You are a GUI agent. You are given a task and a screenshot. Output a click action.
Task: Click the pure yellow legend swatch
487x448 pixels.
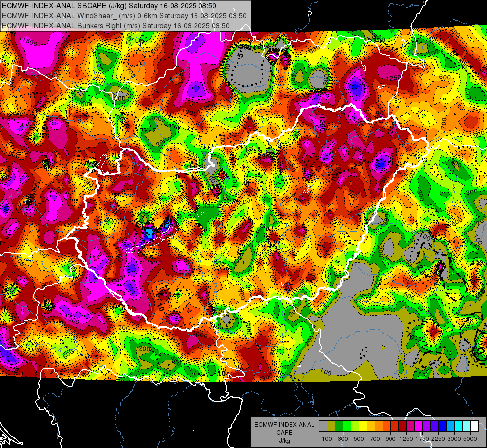pos(363,426)
